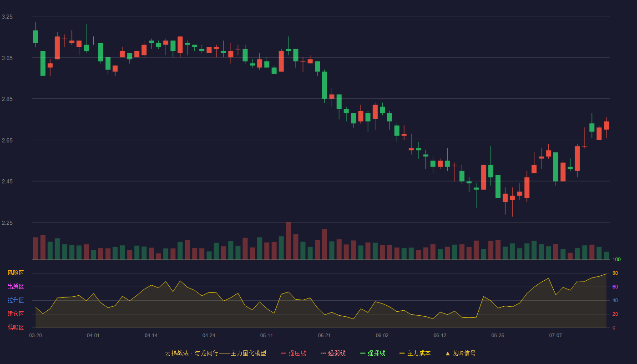Screen dimensions: 637x364
Task: Toggle the 强撑线 green legend marker
Action: tap(363, 353)
